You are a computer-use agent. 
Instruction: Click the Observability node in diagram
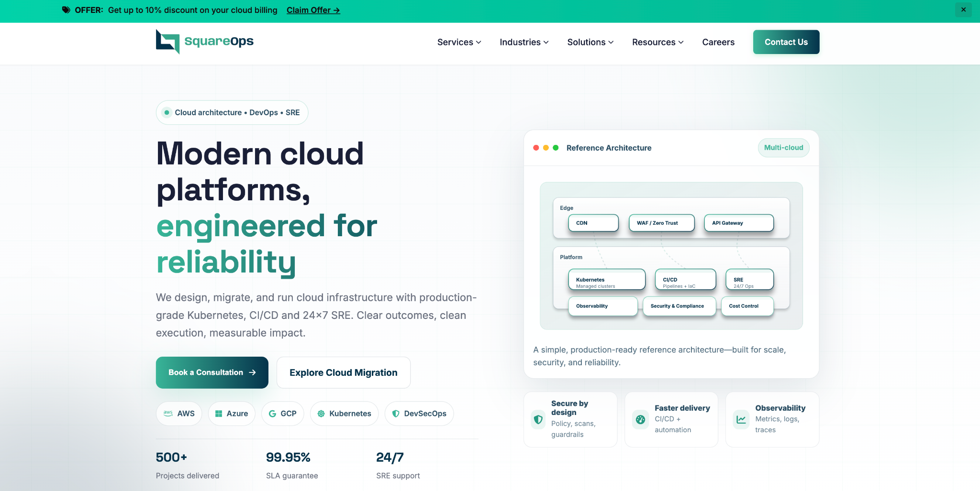coord(603,306)
